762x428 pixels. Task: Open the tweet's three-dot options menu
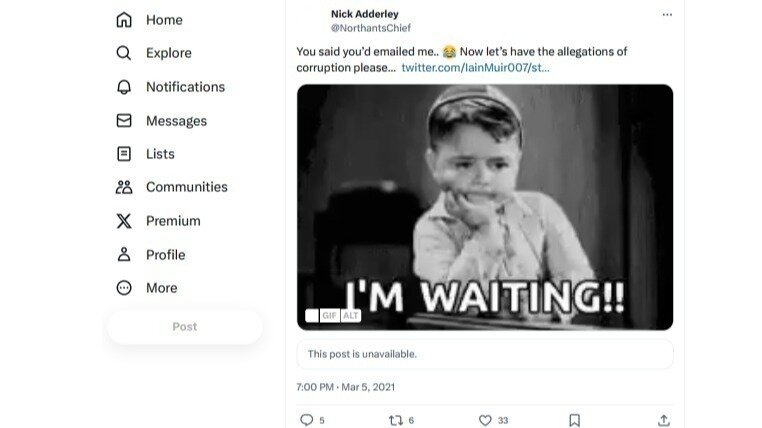tap(667, 15)
